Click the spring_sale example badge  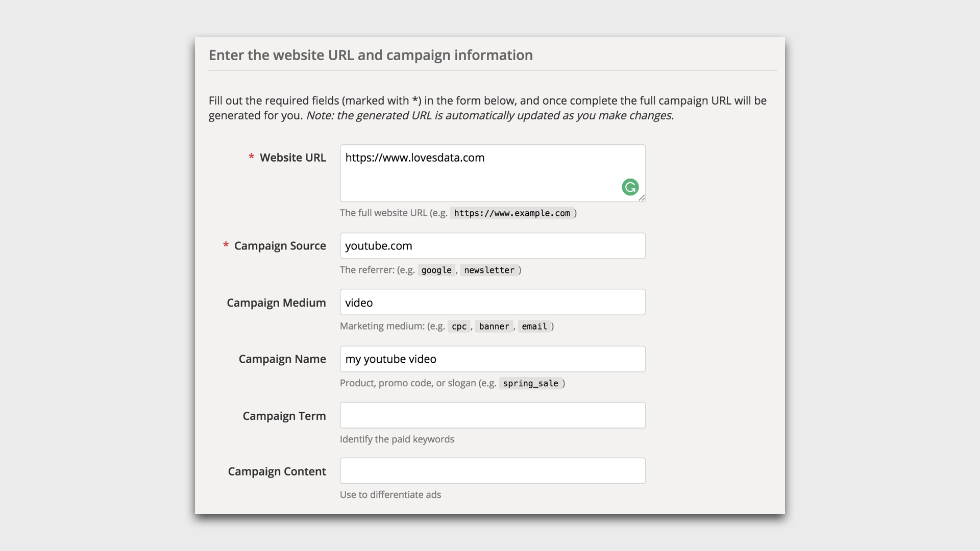tap(531, 383)
